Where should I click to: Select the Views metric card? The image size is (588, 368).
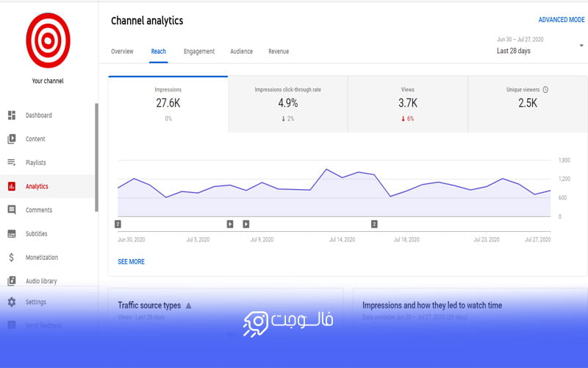coord(408,103)
